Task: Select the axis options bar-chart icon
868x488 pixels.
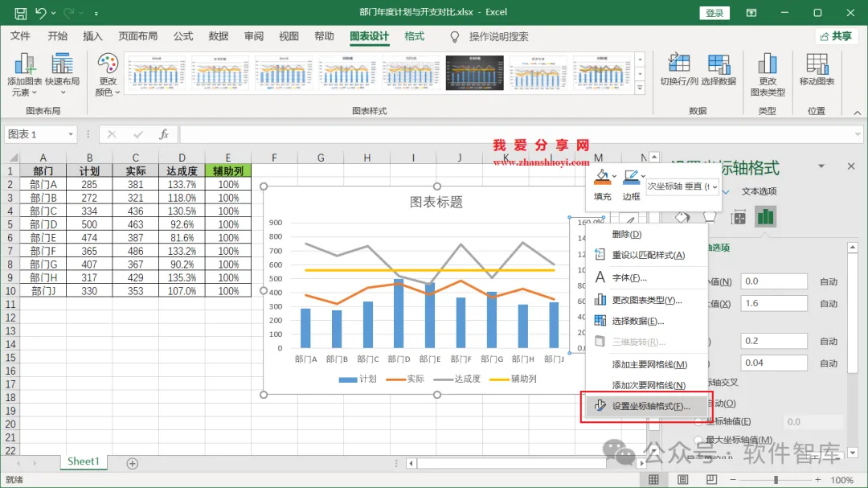Action: point(766,217)
